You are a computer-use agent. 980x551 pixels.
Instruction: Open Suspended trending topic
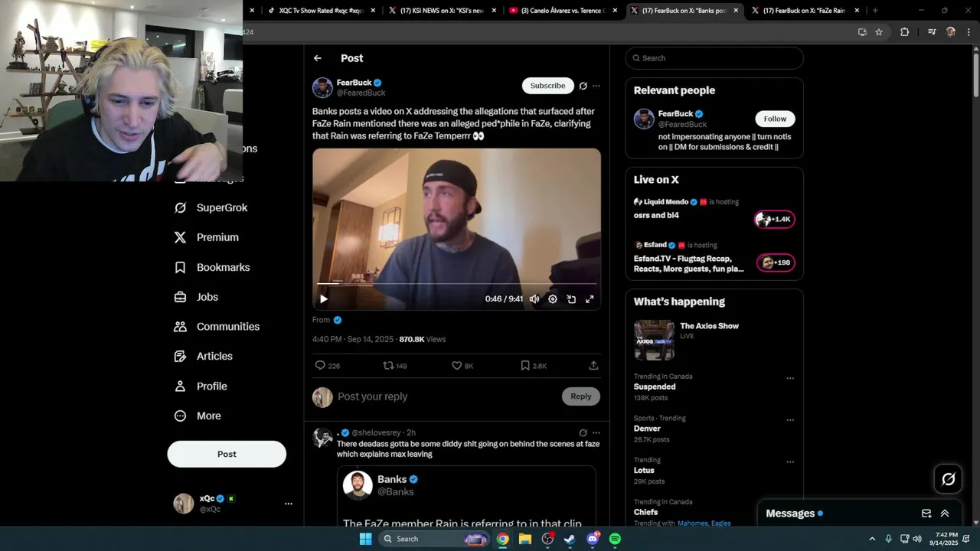[655, 386]
